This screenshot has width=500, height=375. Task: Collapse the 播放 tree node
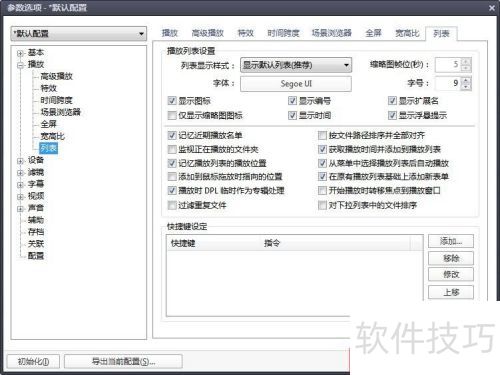[x=20, y=65]
